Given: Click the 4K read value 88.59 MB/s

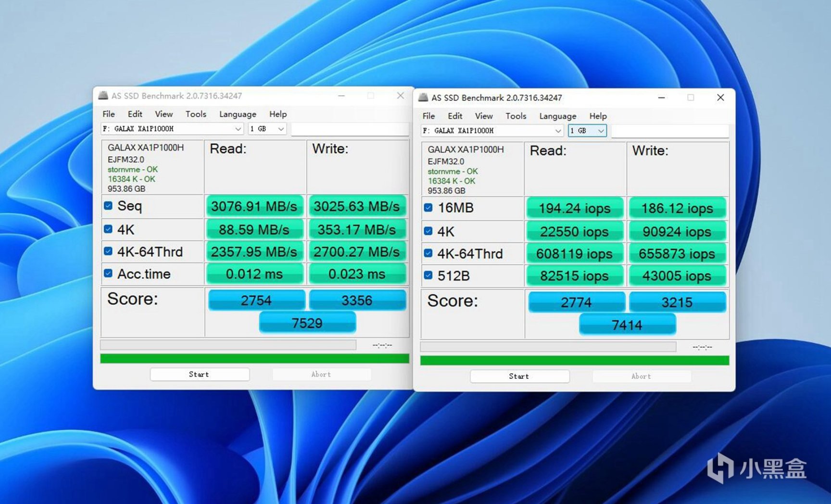Looking at the screenshot, I should coord(254,229).
